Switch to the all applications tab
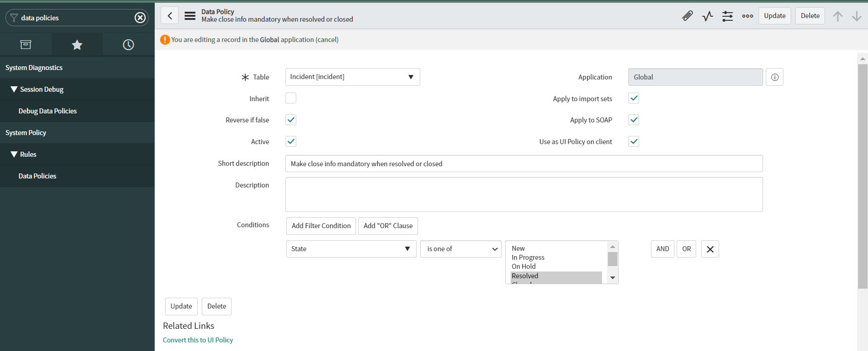 coord(26,44)
